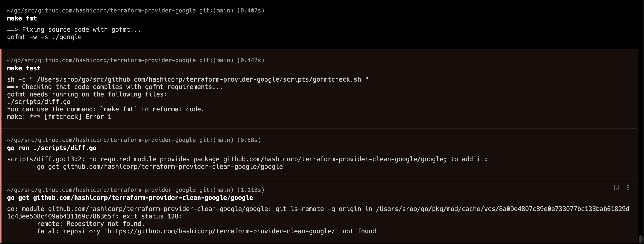This screenshot has width=644, height=244.
Task: Click the '(1.113s)' duration on the last block
Action: [250, 190]
